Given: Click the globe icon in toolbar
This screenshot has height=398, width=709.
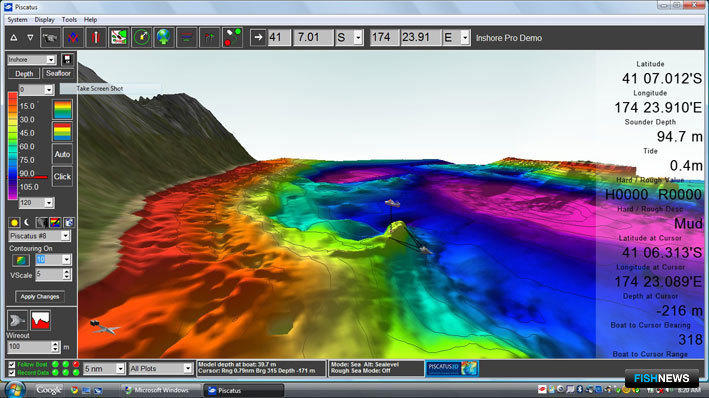Looking at the screenshot, I should pos(164,38).
